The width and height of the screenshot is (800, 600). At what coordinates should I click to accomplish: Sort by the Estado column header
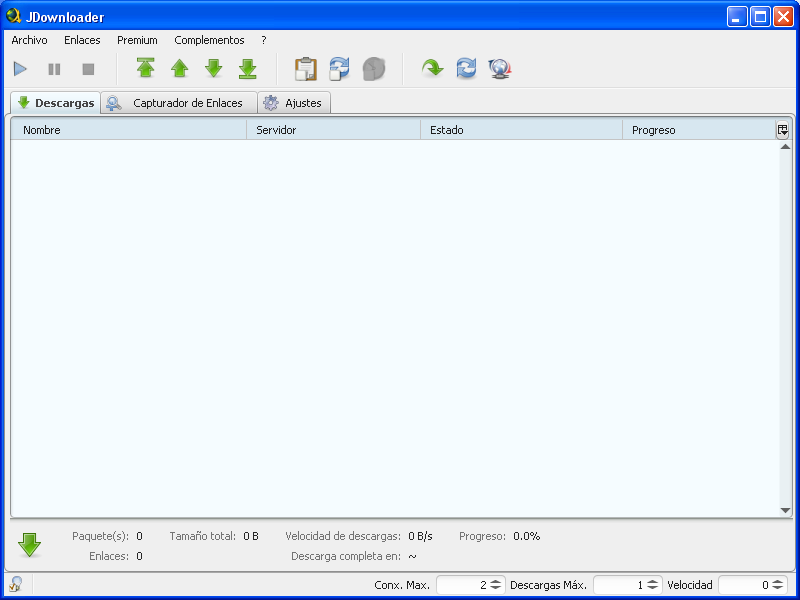pos(521,130)
